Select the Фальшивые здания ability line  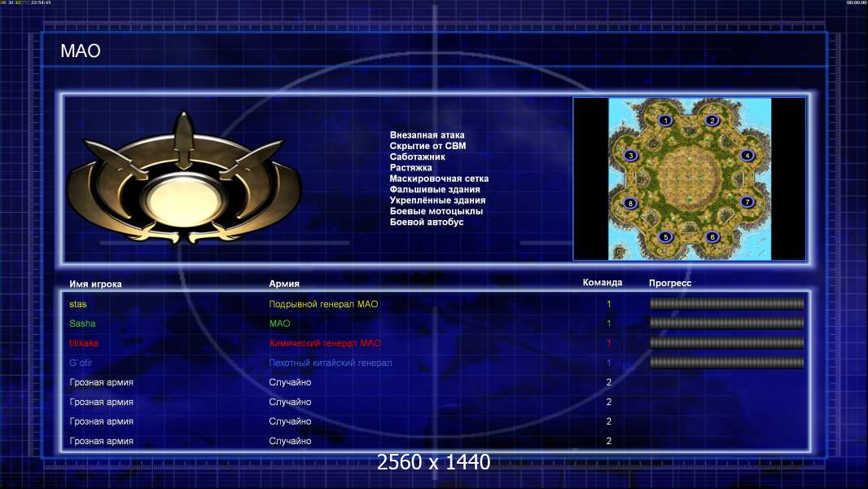coord(435,189)
